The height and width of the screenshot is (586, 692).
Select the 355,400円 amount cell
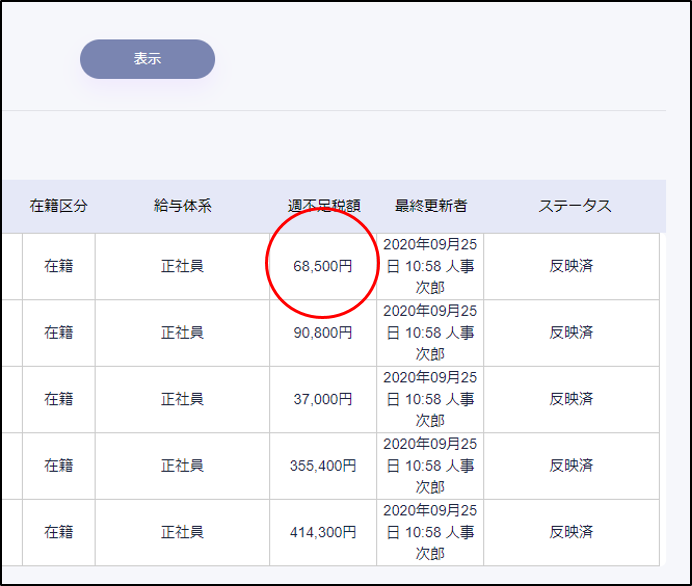click(322, 466)
